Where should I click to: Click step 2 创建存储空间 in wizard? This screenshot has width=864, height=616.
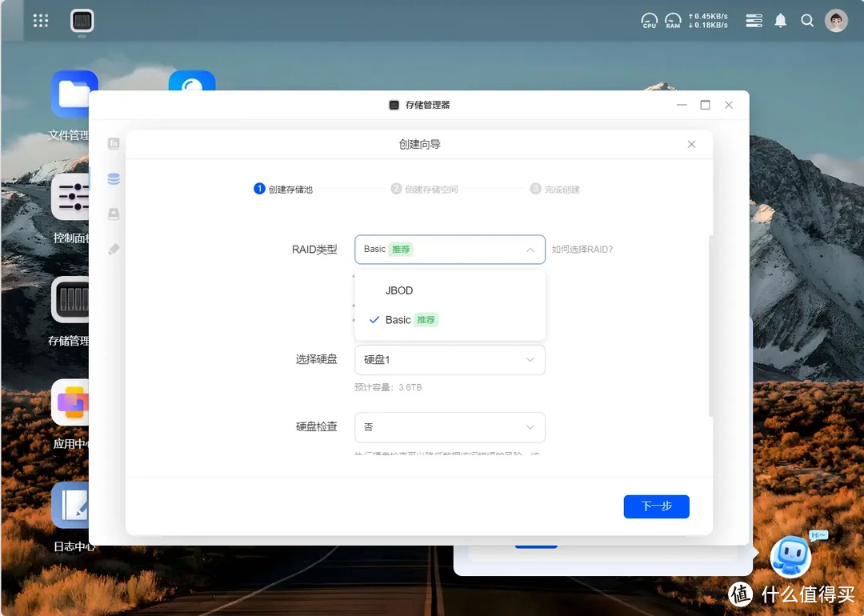coord(424,189)
